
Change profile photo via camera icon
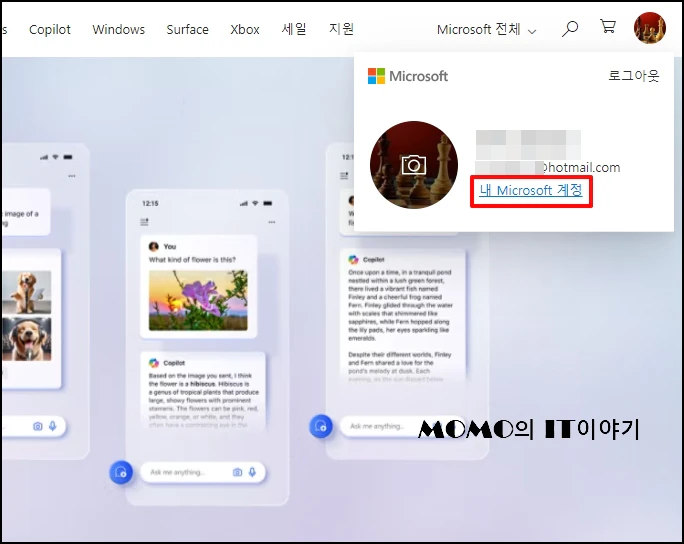tap(414, 165)
